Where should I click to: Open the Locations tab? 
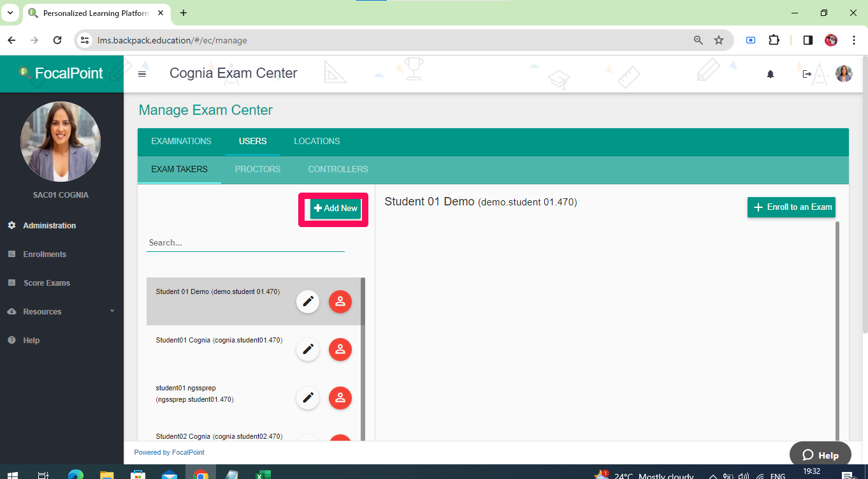click(x=317, y=141)
